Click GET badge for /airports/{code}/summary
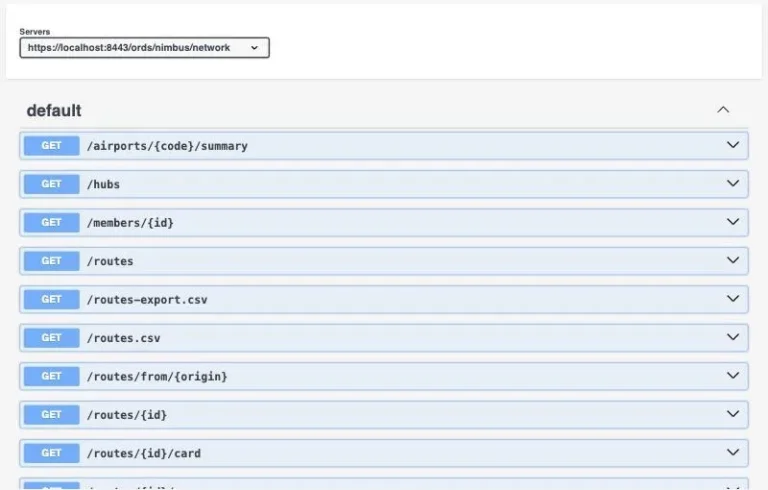Screen dimensions: 768x490 [51, 146]
